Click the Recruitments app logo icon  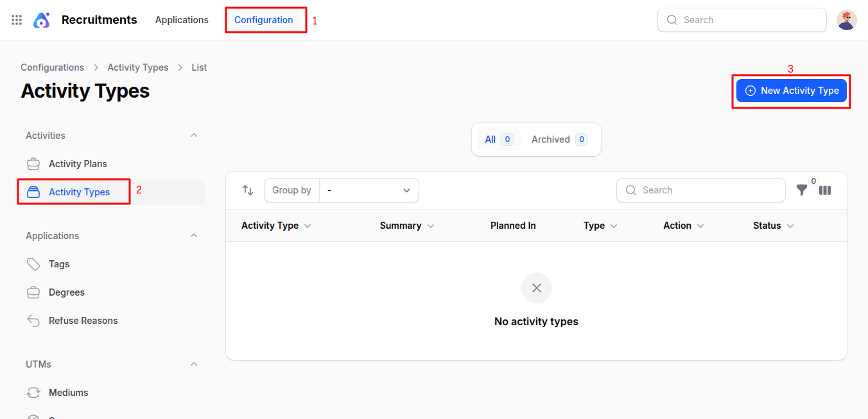pos(41,19)
